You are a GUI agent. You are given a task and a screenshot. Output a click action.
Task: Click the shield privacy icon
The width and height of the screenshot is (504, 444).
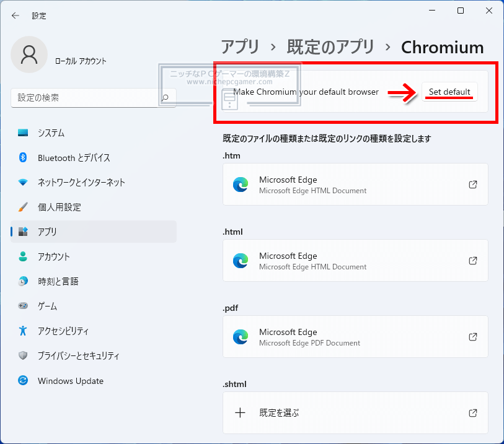tap(23, 355)
